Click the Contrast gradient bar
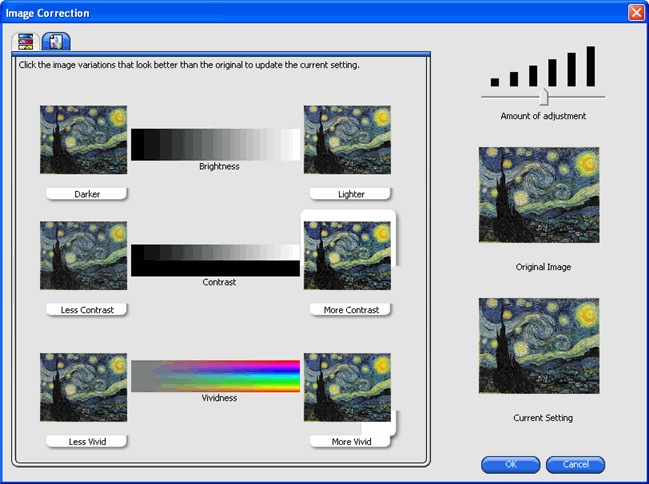This screenshot has width=649, height=484. (x=216, y=260)
